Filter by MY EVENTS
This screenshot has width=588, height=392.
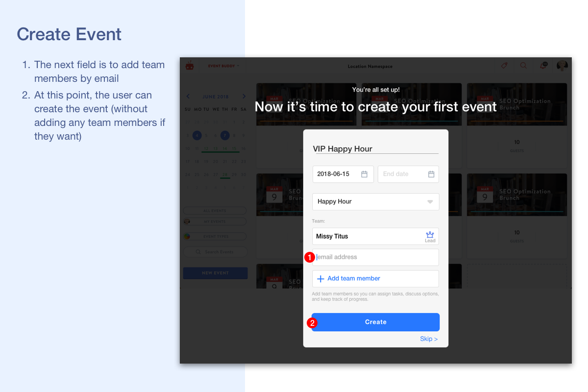point(215,221)
